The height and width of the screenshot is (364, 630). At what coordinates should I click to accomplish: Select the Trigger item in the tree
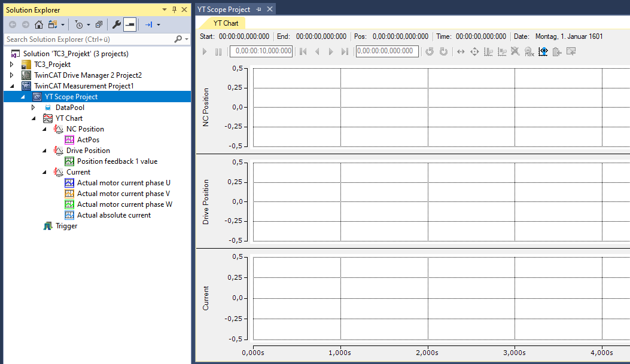66,226
